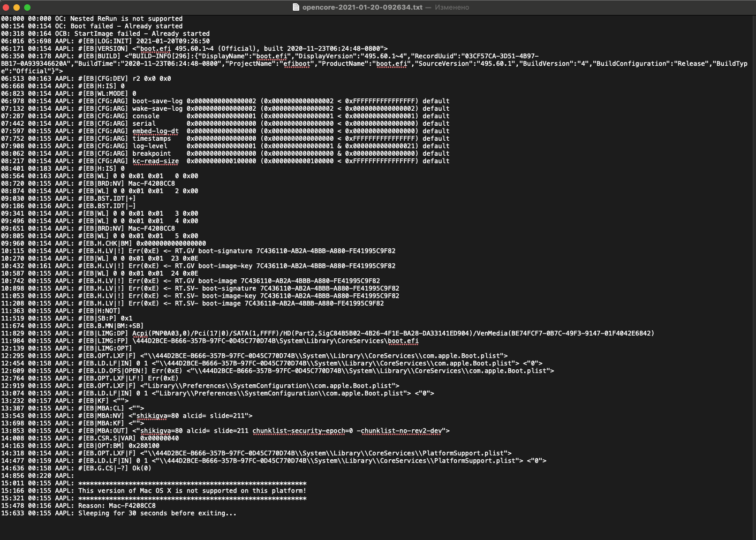This screenshot has height=540, width=756.
Task: Click the 'console' CFG:ARG line
Action: tap(225, 116)
